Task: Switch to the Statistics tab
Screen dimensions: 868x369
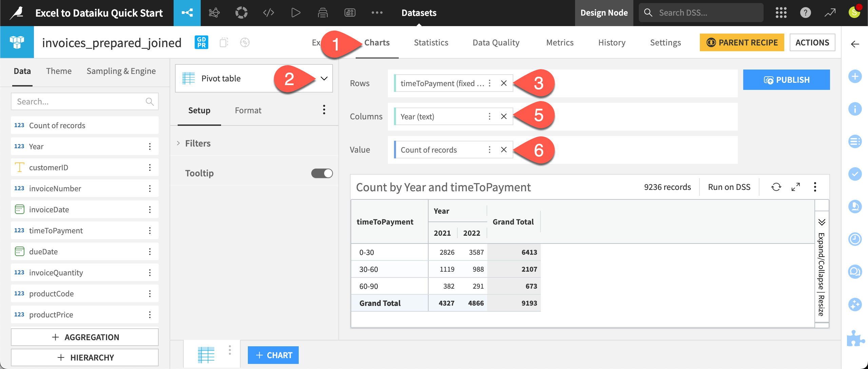Action: (x=431, y=42)
